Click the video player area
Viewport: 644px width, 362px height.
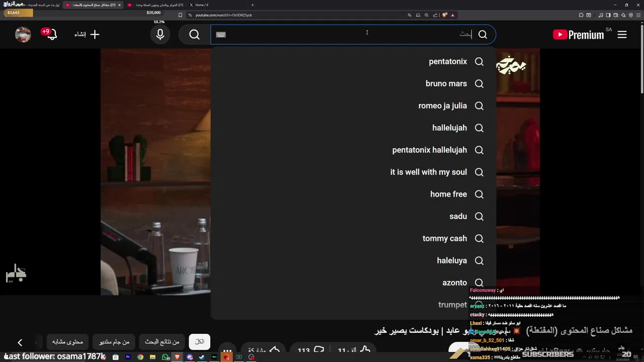[x=155, y=172]
